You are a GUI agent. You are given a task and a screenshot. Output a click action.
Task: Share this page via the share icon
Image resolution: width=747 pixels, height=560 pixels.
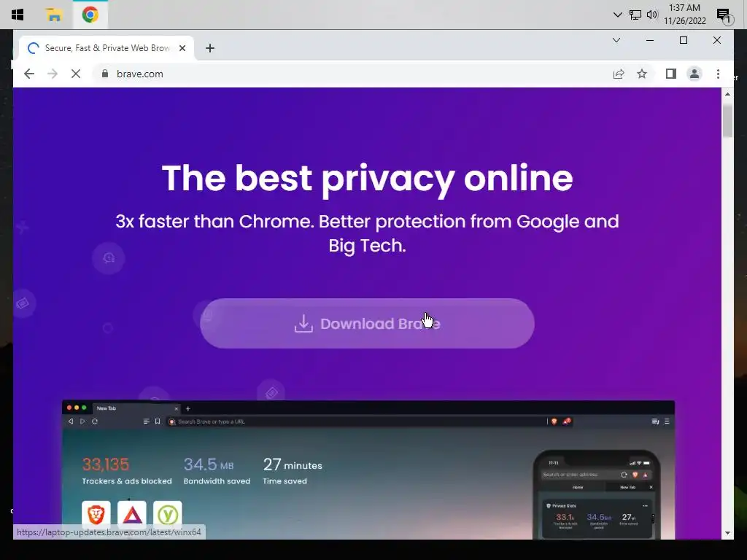click(x=619, y=74)
